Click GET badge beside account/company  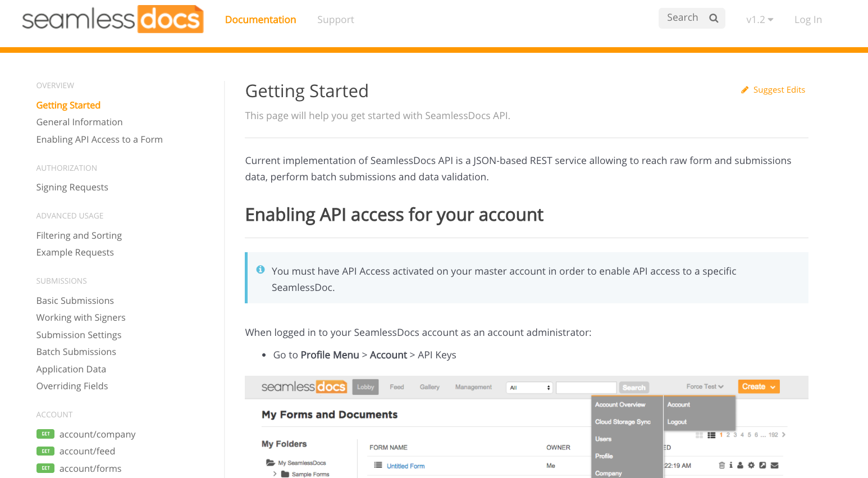click(x=45, y=434)
